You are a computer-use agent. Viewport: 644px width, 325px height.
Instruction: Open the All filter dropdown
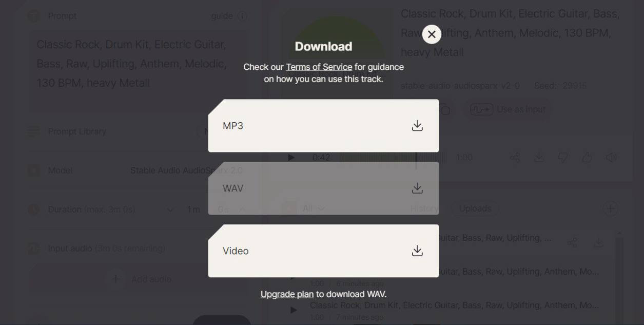tap(314, 208)
